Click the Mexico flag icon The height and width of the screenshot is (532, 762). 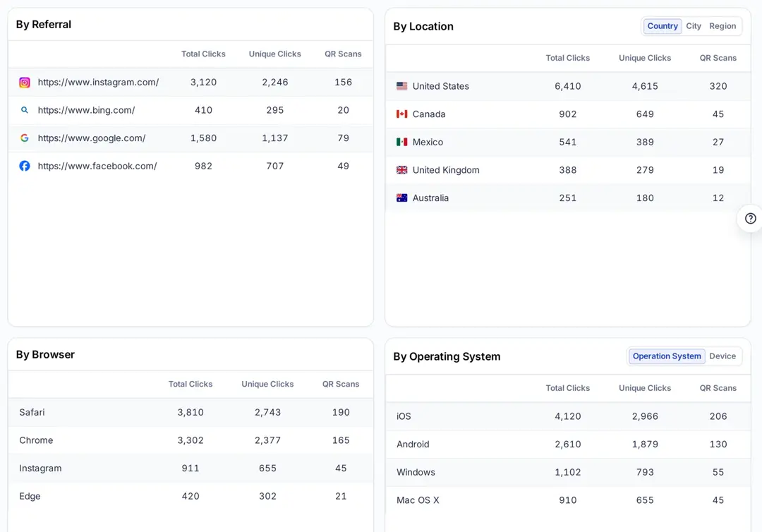coord(402,142)
